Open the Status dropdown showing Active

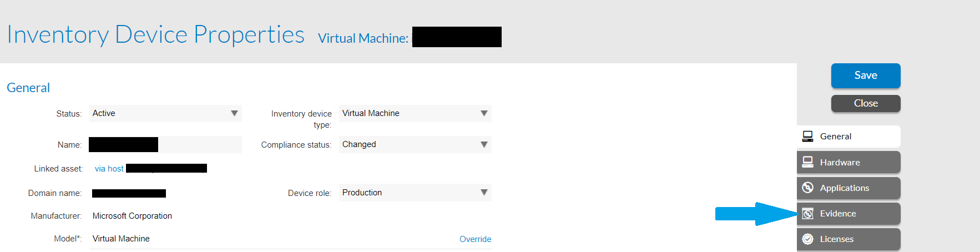tap(165, 113)
